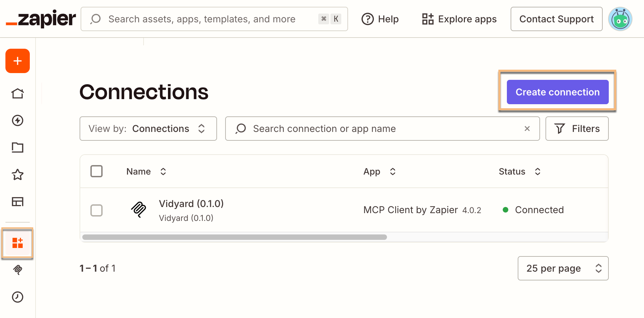The height and width of the screenshot is (318, 644).
Task: Open the folder icon in sidebar
Action: 18,147
